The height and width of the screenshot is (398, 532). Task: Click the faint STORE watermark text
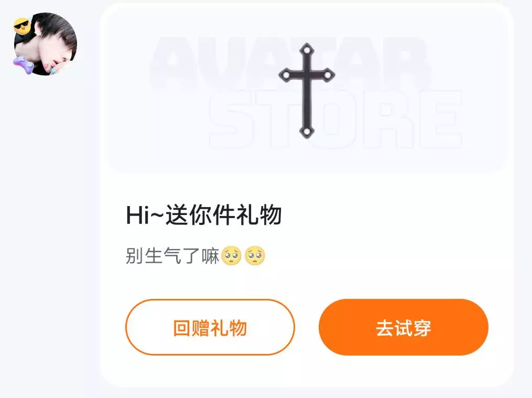tap(336, 120)
